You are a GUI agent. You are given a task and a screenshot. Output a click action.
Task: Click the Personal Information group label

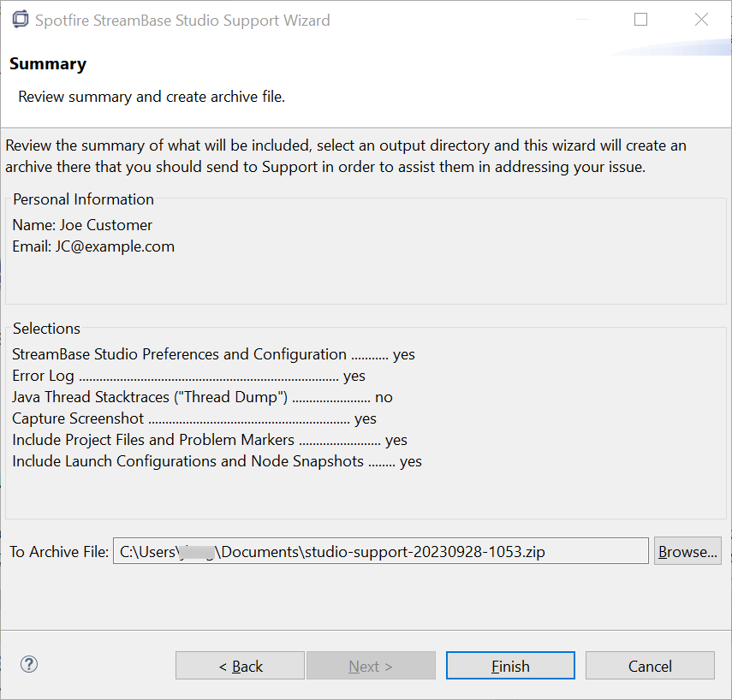tap(83, 199)
